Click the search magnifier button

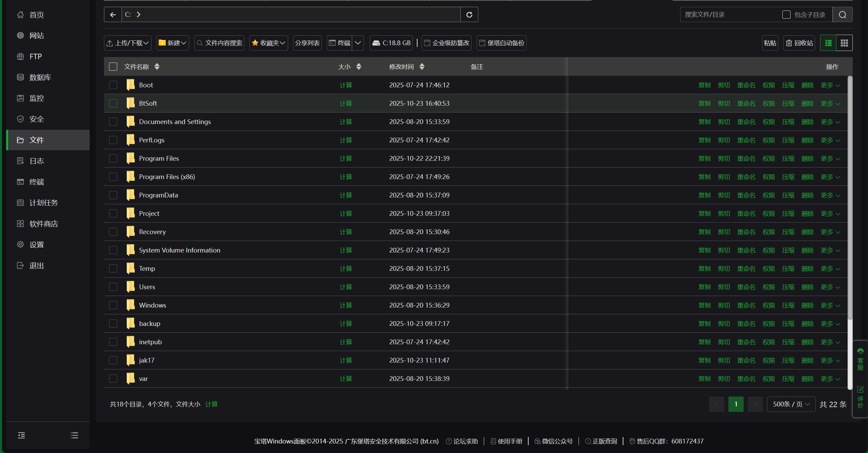point(842,15)
